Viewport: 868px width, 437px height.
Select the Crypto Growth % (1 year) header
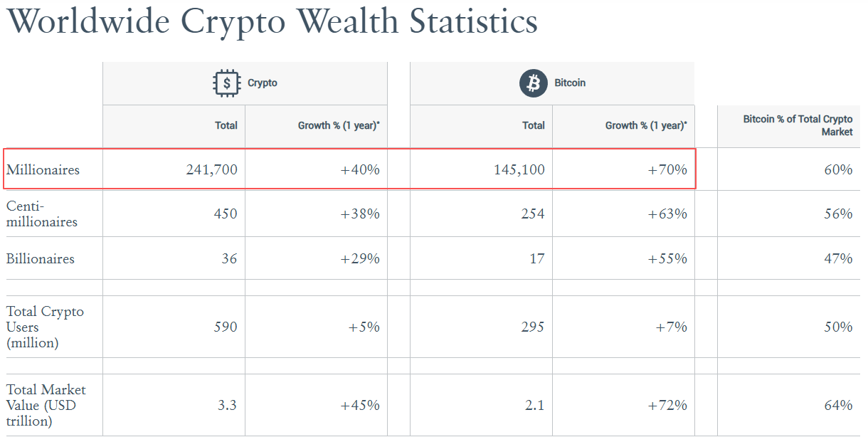point(339,125)
